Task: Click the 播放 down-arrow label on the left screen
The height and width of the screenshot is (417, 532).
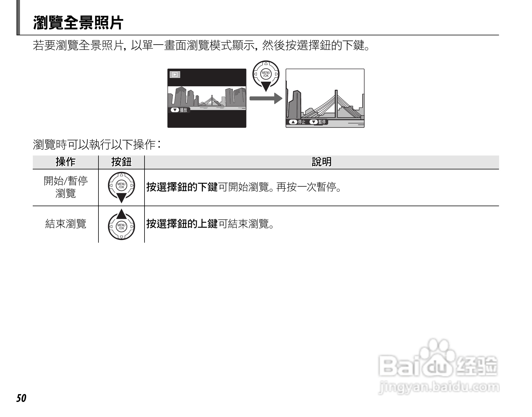Action: (x=179, y=110)
